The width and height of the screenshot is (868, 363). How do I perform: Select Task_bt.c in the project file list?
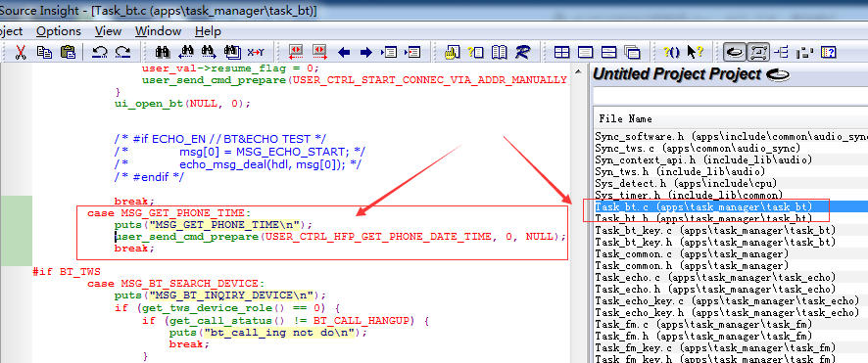point(730,206)
